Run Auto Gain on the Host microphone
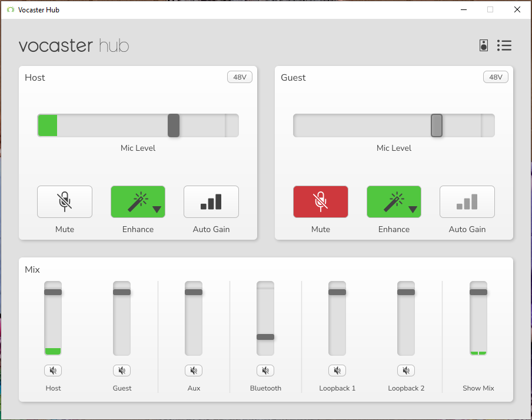Viewport: 532px width, 420px height. tap(211, 201)
